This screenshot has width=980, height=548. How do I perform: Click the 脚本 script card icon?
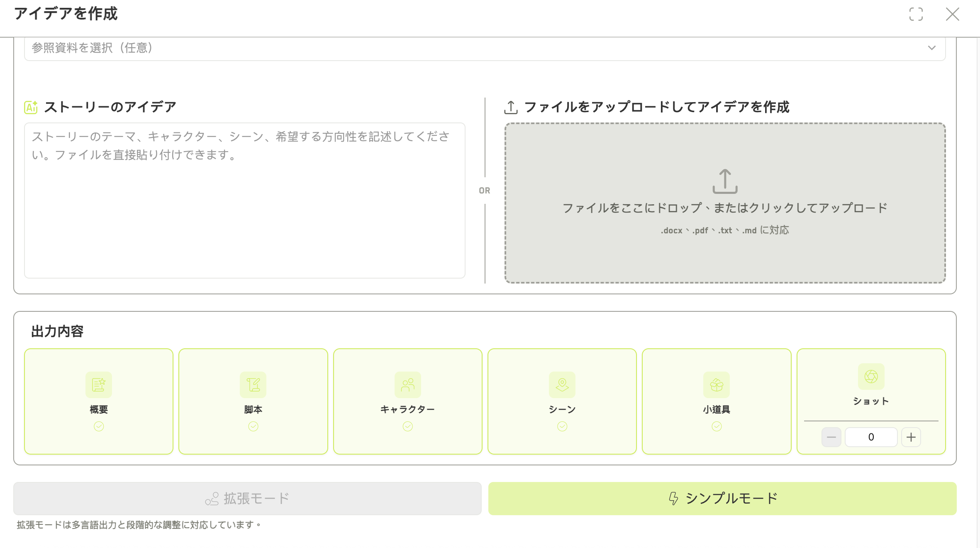[253, 385]
